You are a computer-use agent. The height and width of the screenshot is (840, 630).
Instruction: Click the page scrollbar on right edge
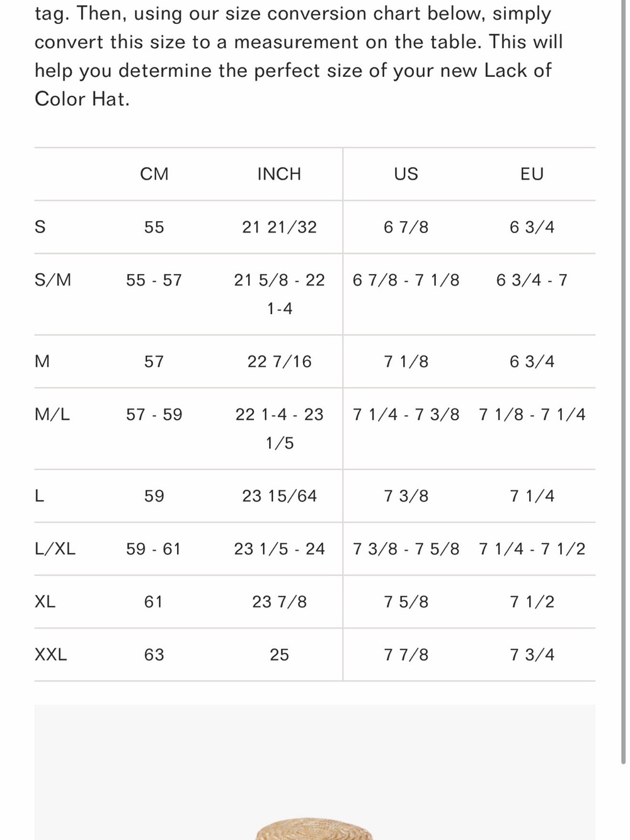(623, 378)
